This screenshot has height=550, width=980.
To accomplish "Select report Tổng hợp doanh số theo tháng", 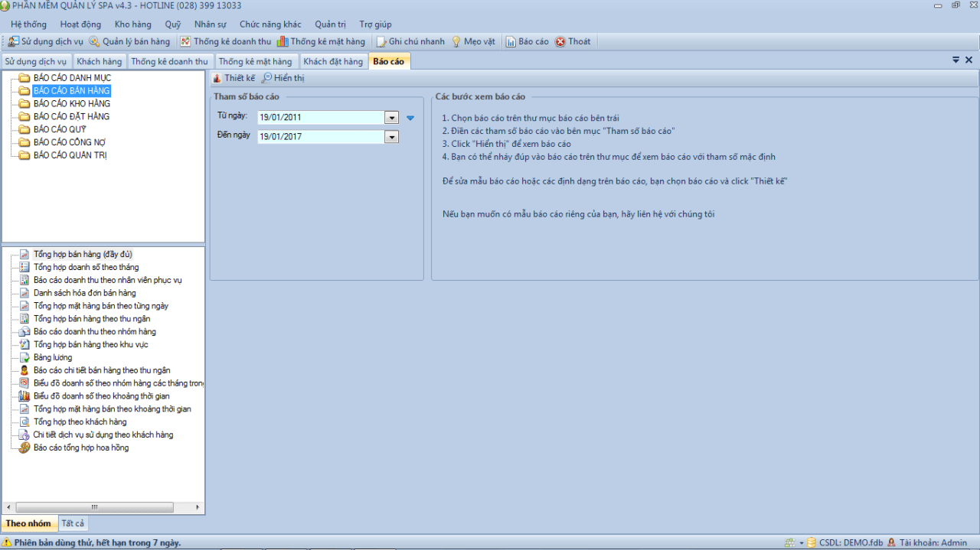I will pyautogui.click(x=87, y=267).
